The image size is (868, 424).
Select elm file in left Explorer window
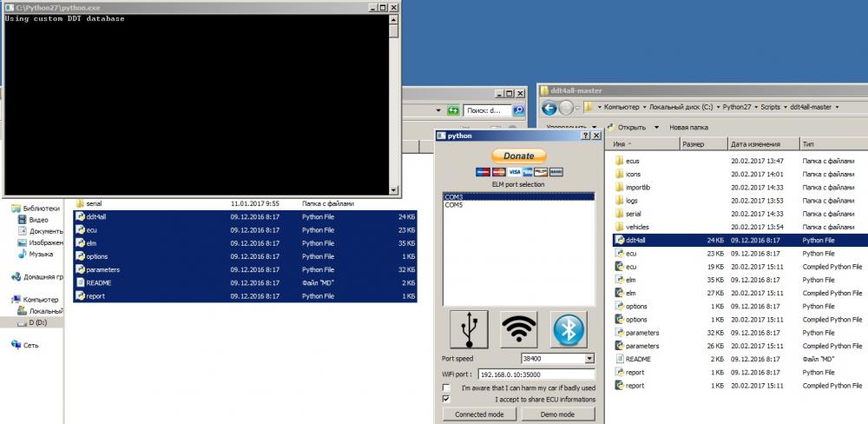pyautogui.click(x=246, y=243)
